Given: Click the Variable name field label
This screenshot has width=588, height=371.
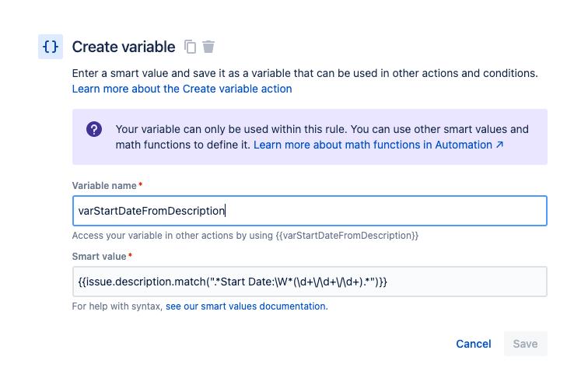Looking at the screenshot, I should point(104,186).
